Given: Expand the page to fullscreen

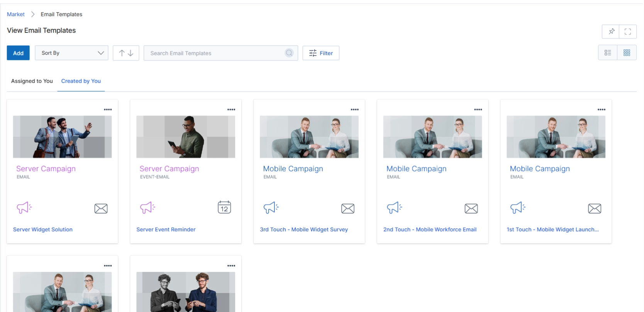Looking at the screenshot, I should tap(628, 32).
